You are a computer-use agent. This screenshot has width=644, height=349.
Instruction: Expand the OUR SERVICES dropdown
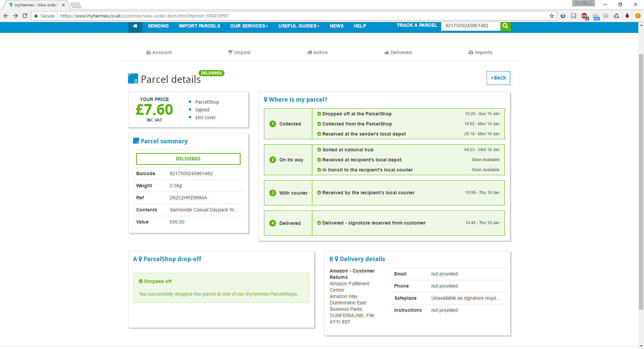[249, 26]
